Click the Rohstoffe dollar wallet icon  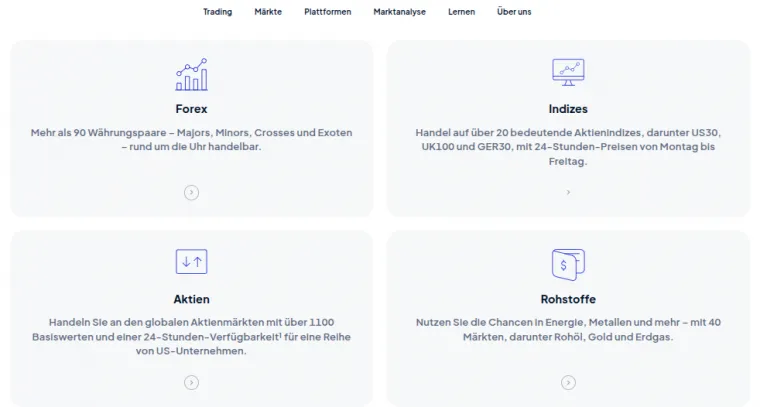click(568, 264)
